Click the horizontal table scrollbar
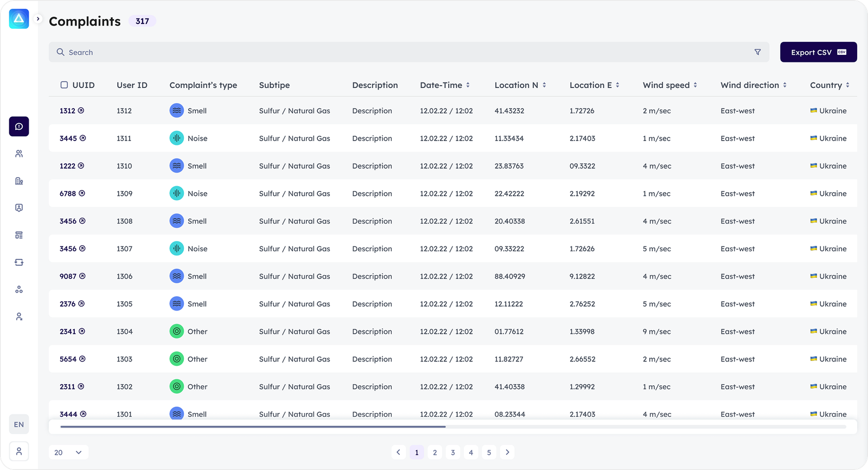 [x=253, y=427]
